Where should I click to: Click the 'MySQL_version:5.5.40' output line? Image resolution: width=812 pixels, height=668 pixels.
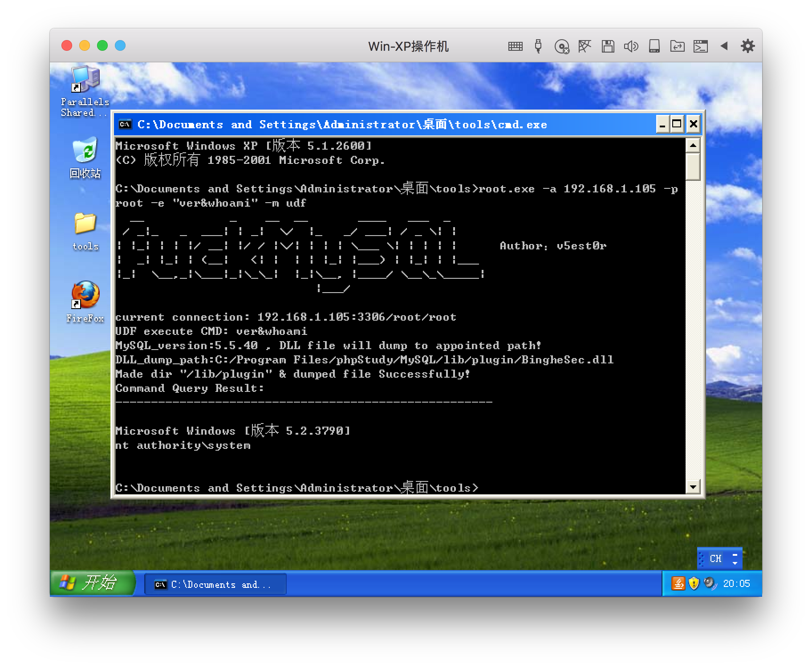coord(329,346)
